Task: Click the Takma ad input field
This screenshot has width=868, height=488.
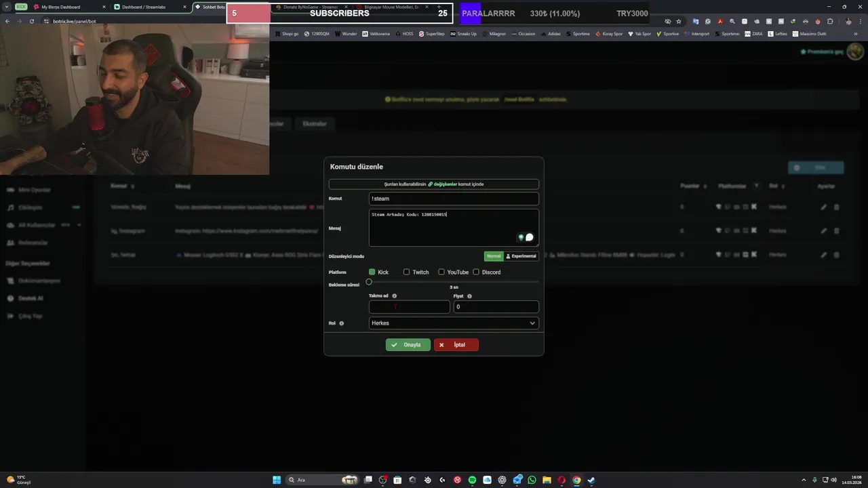Action: 410,307
